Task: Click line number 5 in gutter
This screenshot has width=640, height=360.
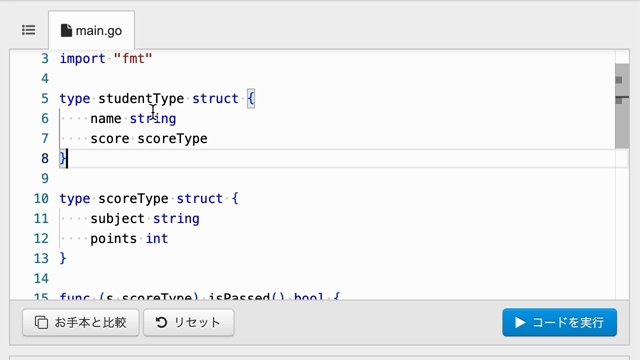Action: point(44,98)
